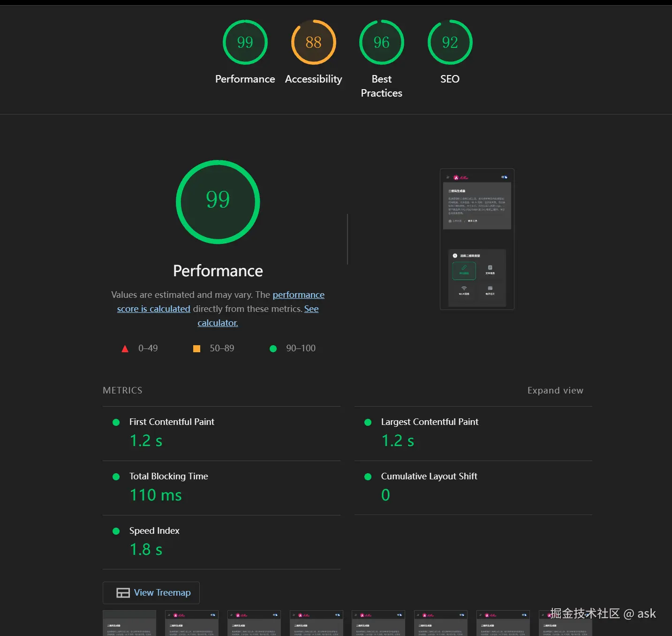Select the fourth filmstrip frame thumbnail

tap(317, 623)
